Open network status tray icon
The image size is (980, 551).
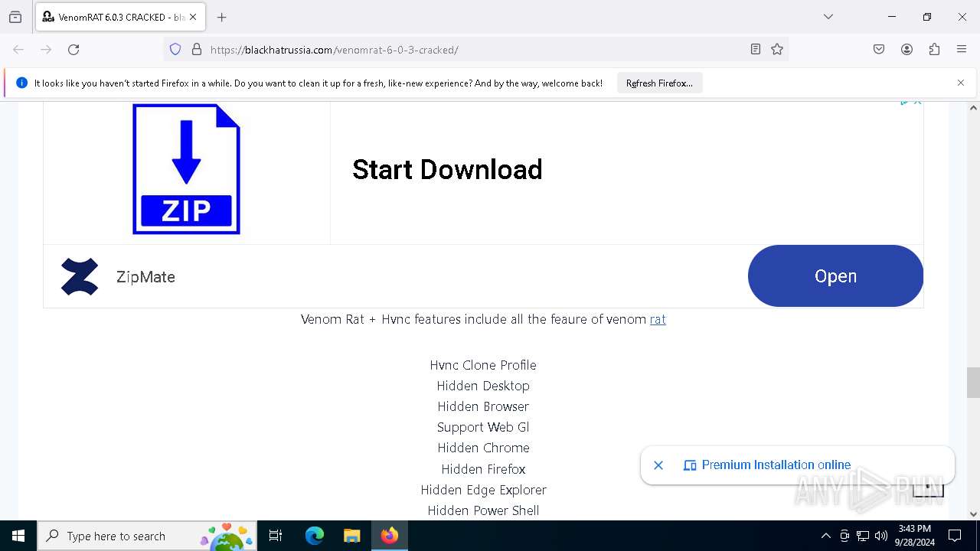point(863,536)
